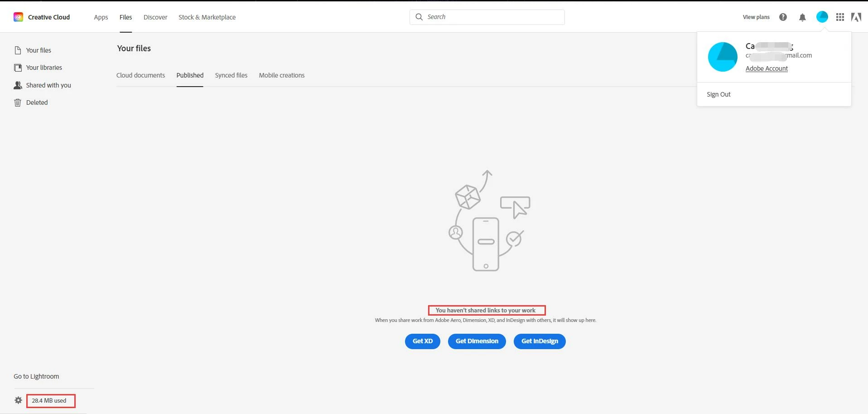
Task: Open the Files menu item
Action: point(125,17)
